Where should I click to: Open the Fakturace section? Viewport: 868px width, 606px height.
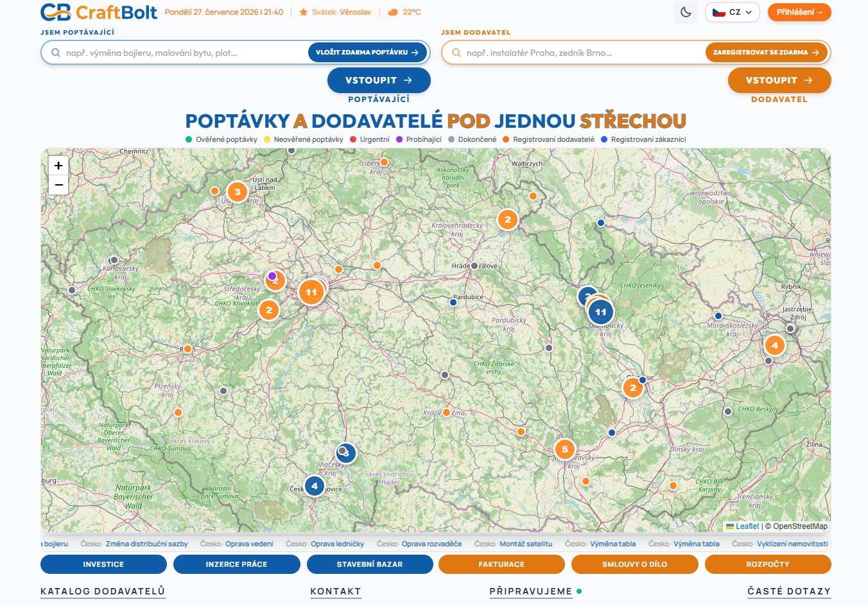point(501,564)
